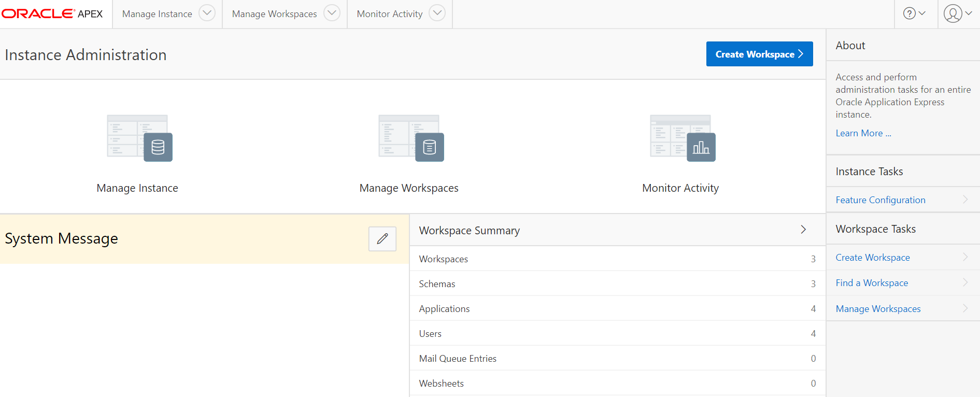Expand the Monitor Activity dropdown arrow

click(437, 13)
